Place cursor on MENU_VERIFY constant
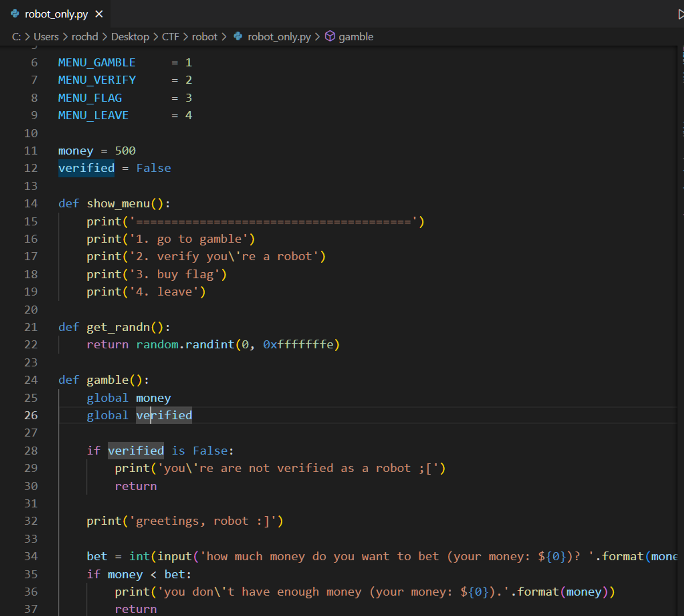Screen dimensions: 684x616 click(97, 80)
